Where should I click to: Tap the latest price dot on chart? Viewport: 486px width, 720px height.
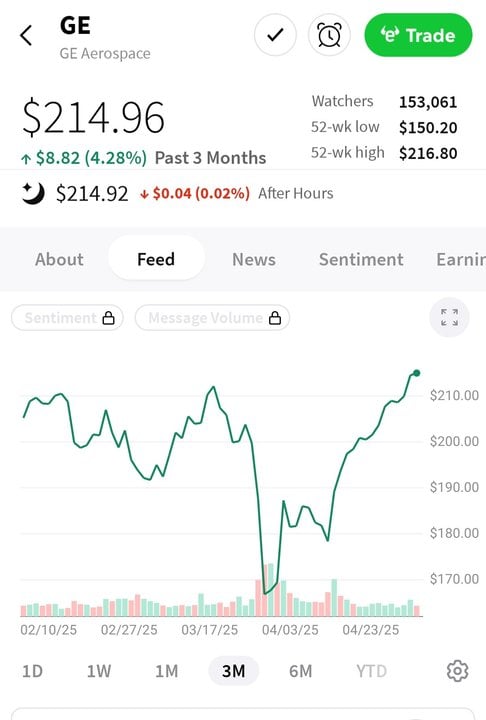coord(416,373)
